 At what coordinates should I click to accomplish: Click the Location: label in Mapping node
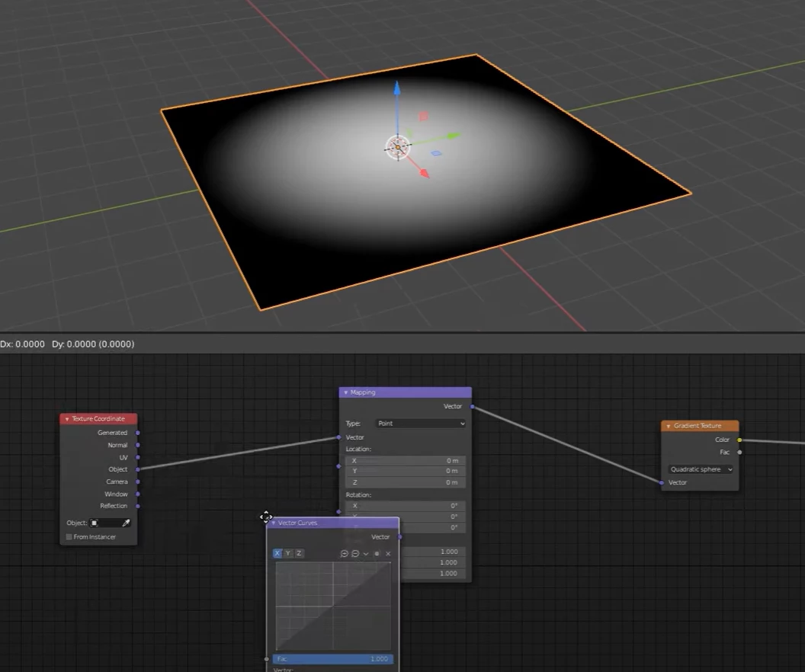(358, 449)
